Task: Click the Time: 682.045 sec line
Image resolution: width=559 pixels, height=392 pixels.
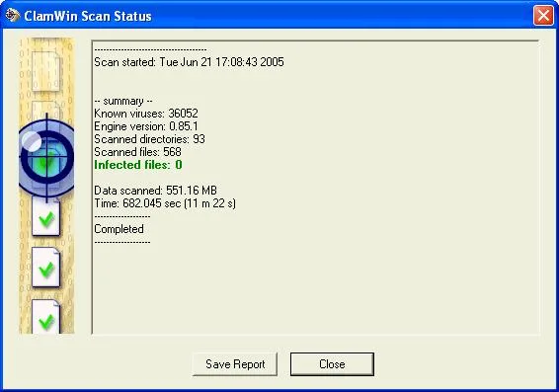Action: tap(165, 203)
